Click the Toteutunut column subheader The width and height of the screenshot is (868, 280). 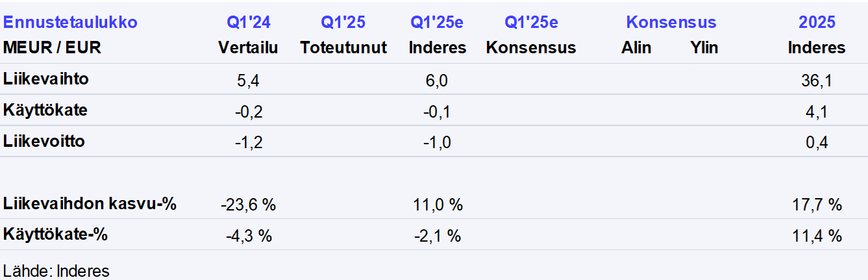343,47
